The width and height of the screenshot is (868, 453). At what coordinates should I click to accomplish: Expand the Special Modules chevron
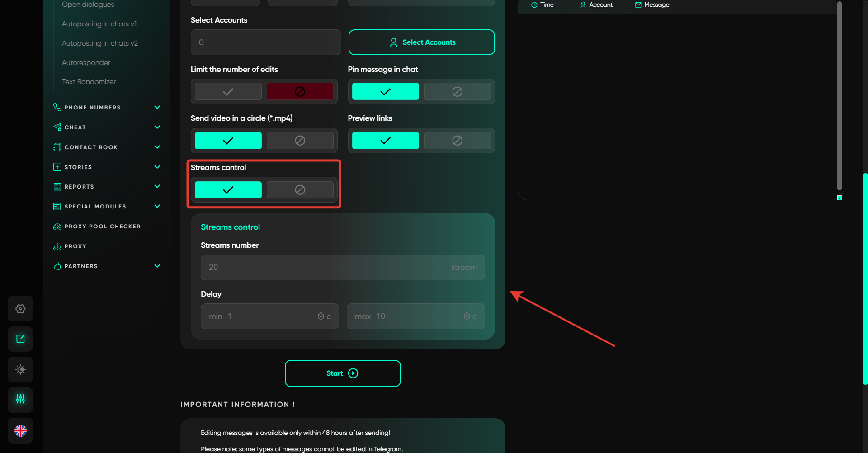[157, 207]
